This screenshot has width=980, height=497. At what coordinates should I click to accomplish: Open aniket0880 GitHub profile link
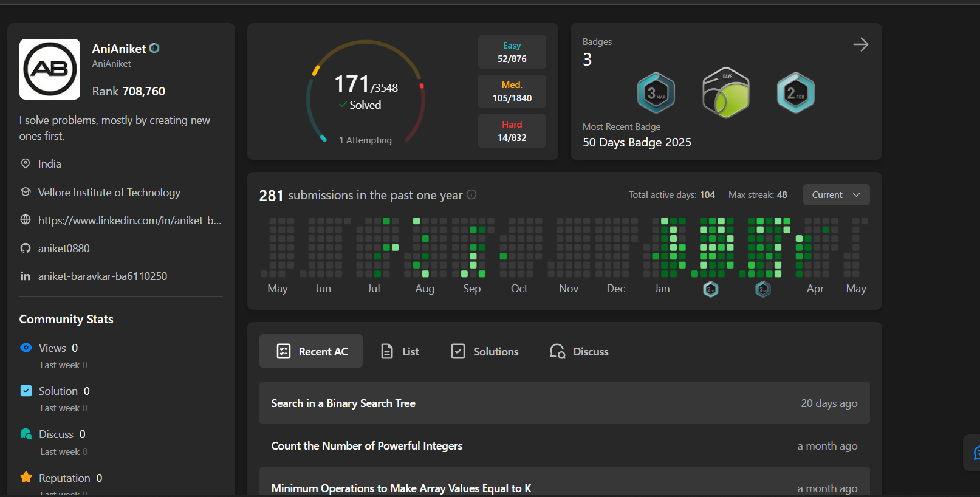click(x=64, y=249)
